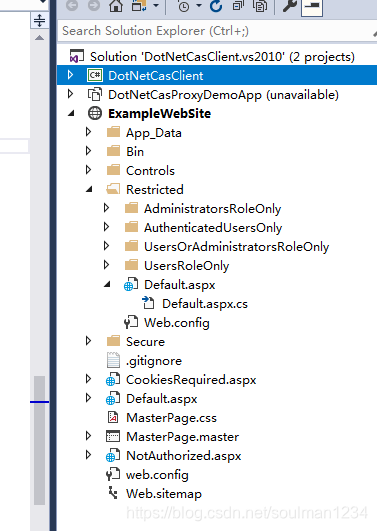Select the Bin folder label
377x531 pixels.
135,151
